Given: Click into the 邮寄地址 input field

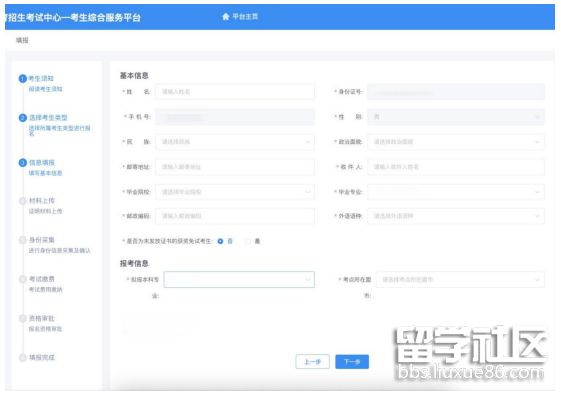Looking at the screenshot, I should click(235, 167).
